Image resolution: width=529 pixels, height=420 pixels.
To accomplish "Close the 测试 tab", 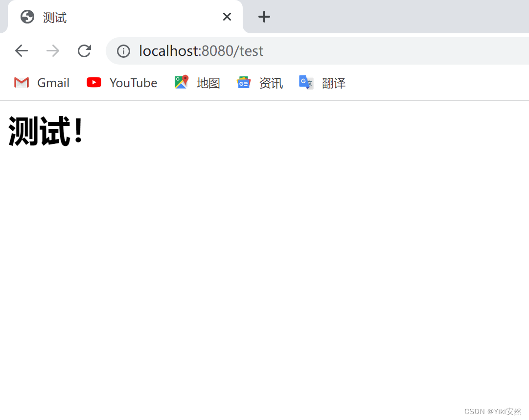I will [227, 17].
